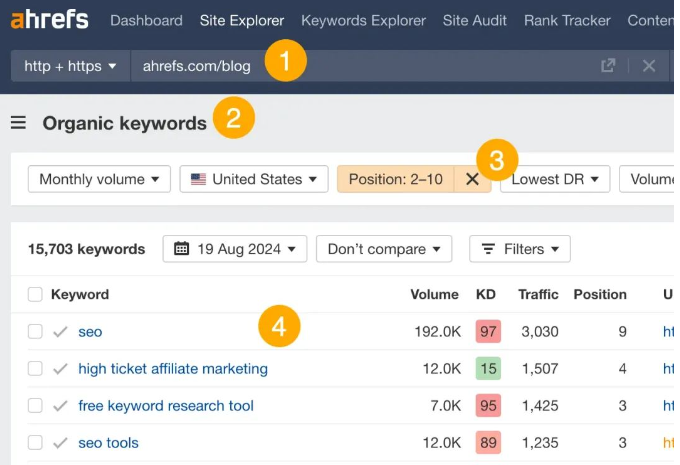Screen dimensions: 680x465
Task: Click the checkmark icon beside seo keyword
Action: [x=60, y=332]
